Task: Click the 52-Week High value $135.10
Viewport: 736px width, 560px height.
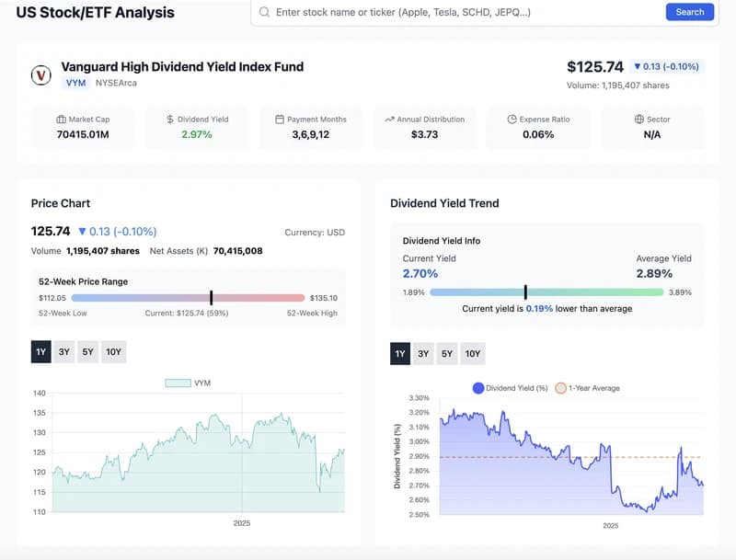Action: [x=324, y=298]
